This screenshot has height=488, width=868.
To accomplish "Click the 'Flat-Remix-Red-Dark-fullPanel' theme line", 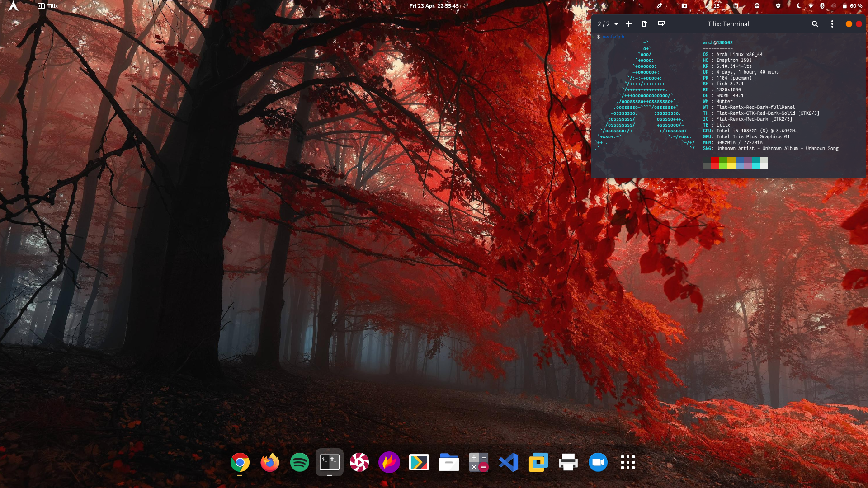I will [x=755, y=108].
